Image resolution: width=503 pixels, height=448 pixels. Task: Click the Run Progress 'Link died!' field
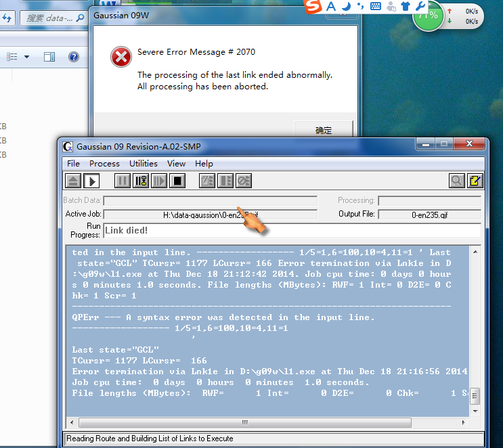click(x=292, y=231)
